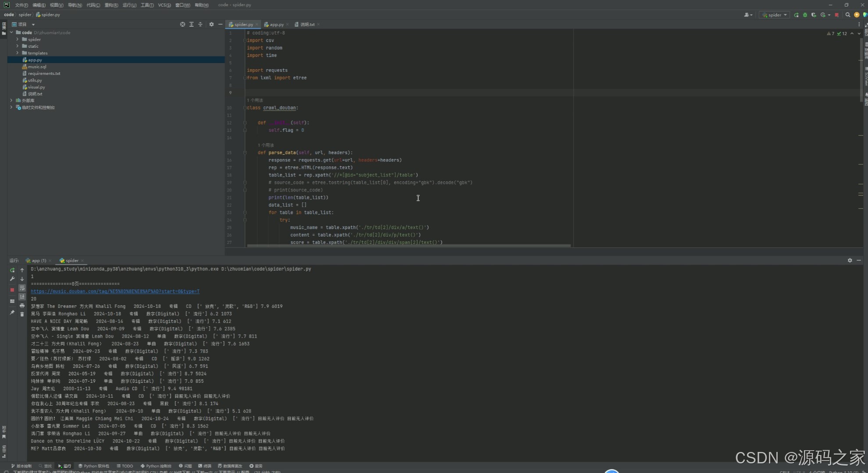Click the locate-file target icon in project panel

[182, 25]
